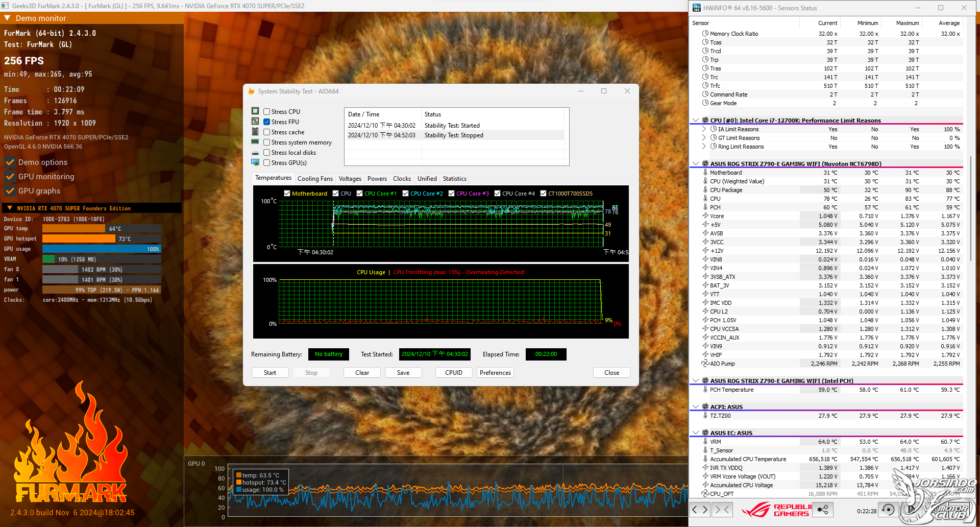Click the share/network icon in HWiNFO toolbar
980x527 pixels.
pyautogui.click(x=823, y=510)
